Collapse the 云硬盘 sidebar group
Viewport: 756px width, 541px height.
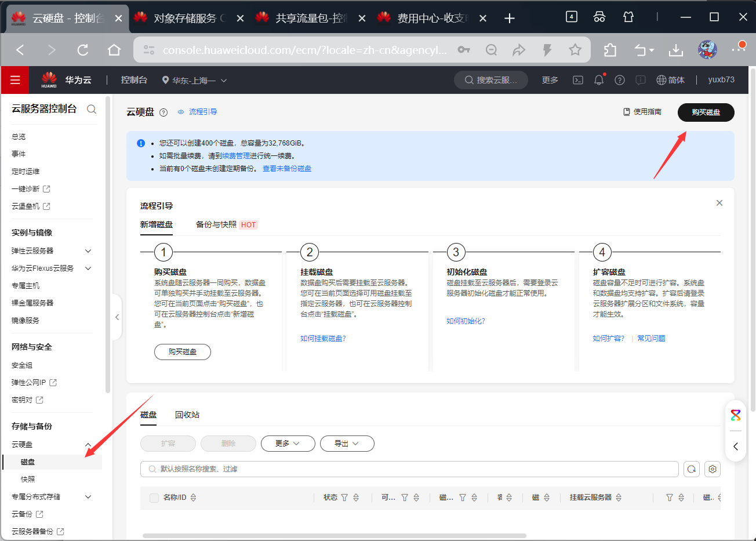click(x=88, y=445)
